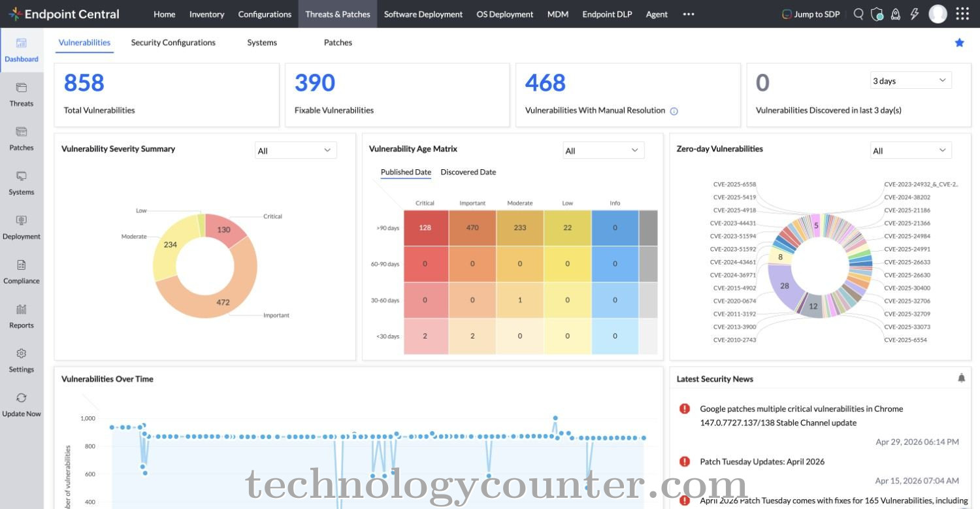Image resolution: width=980 pixels, height=509 pixels.
Task: Open Systems in the left sidebar
Action: click(x=22, y=184)
